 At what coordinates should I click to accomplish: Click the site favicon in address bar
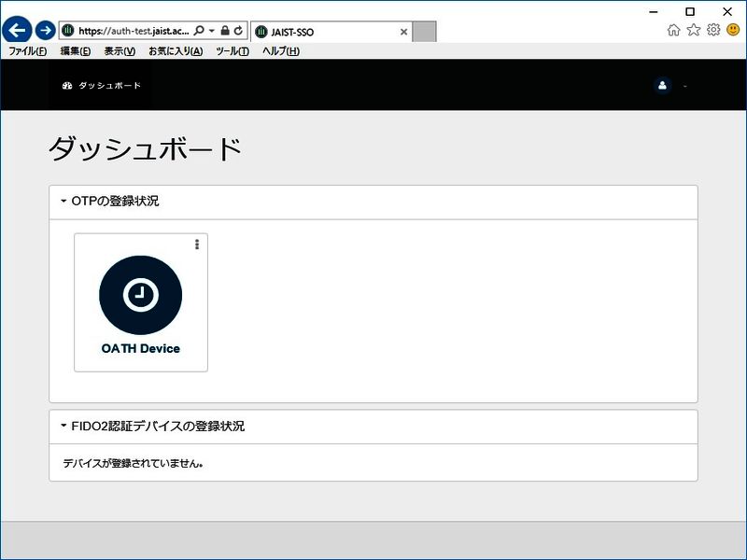pos(68,31)
